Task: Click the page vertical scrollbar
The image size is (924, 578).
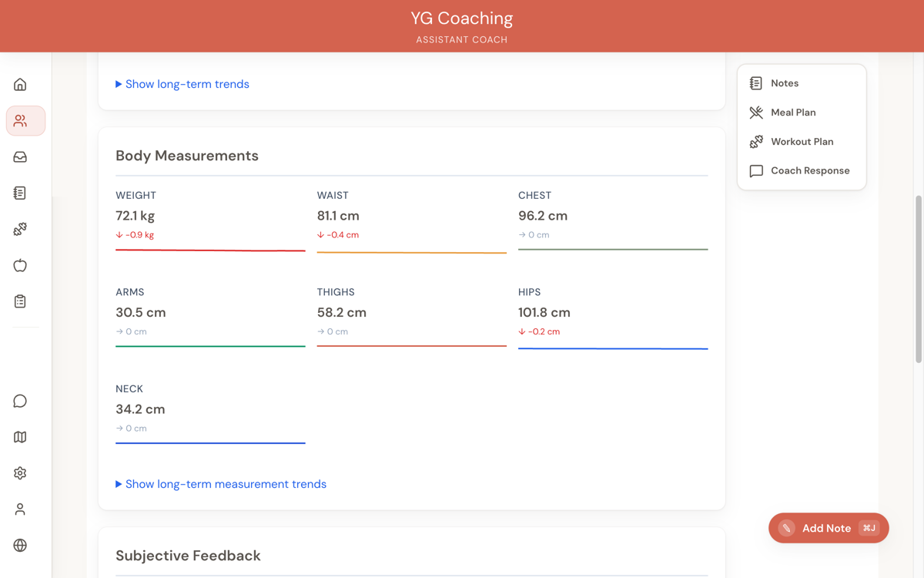Action: pos(918,277)
